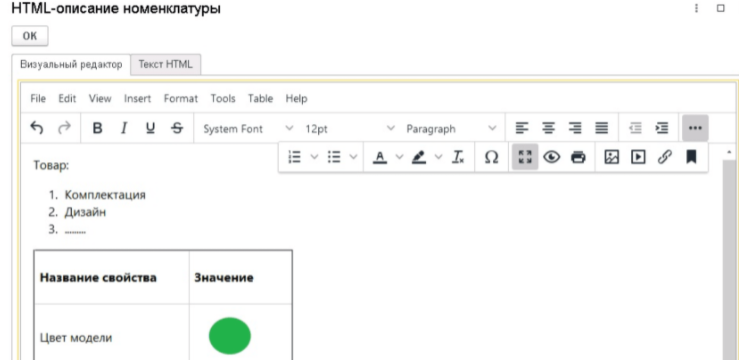Insert a hyperlink
Viewport: 739px width, 360px height.
click(665, 157)
